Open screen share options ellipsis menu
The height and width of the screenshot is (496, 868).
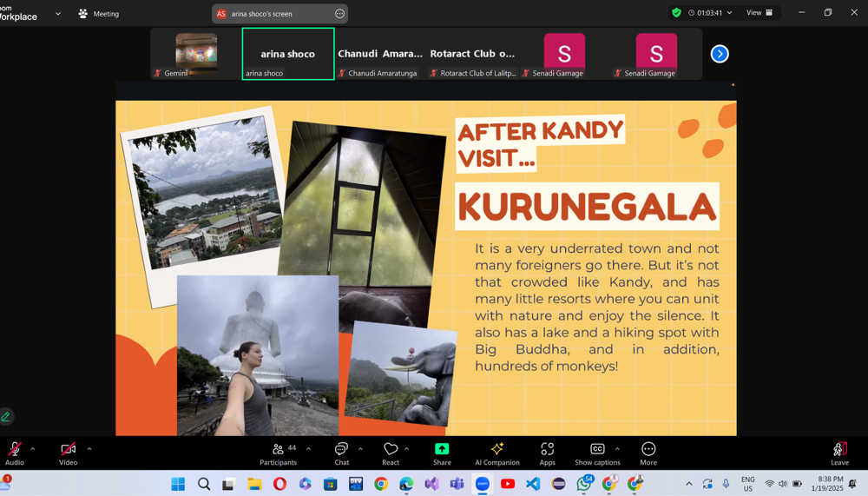coord(339,14)
